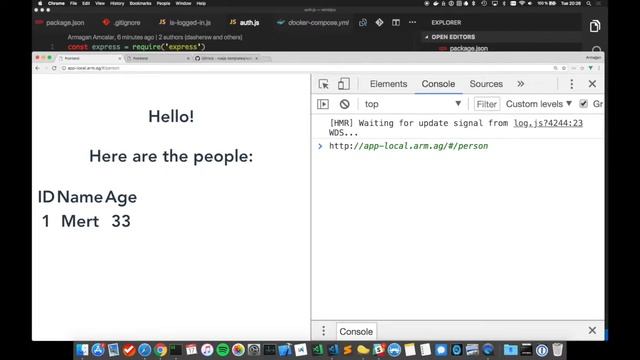Close the bottom Console drawer
Viewport: 640px width, 360px height.
point(592,331)
